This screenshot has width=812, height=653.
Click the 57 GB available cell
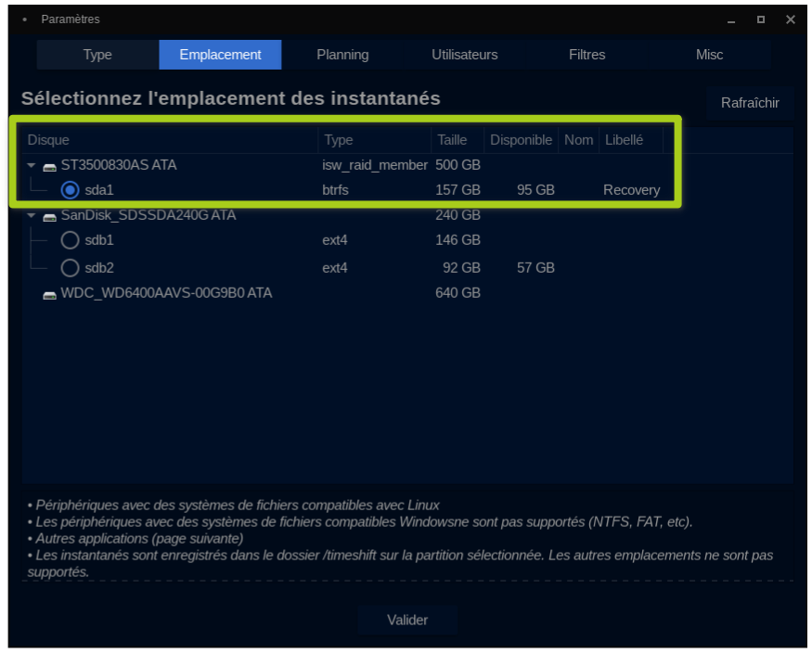click(535, 268)
